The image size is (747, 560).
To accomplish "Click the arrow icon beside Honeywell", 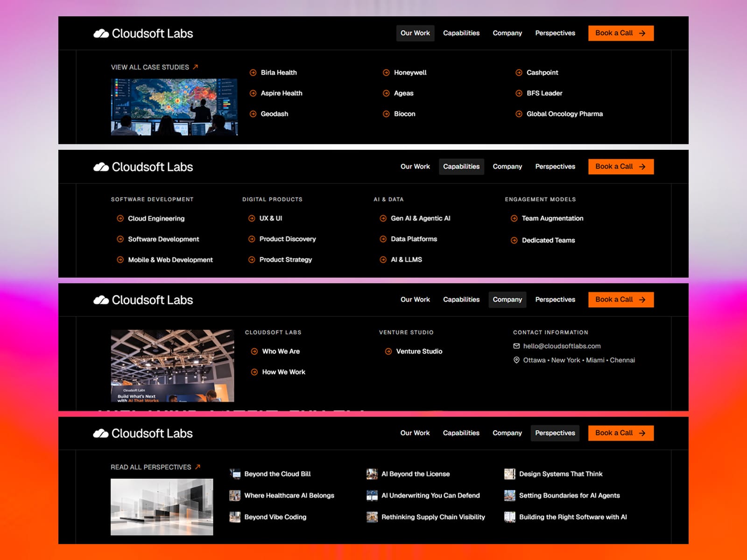I will click(x=386, y=73).
